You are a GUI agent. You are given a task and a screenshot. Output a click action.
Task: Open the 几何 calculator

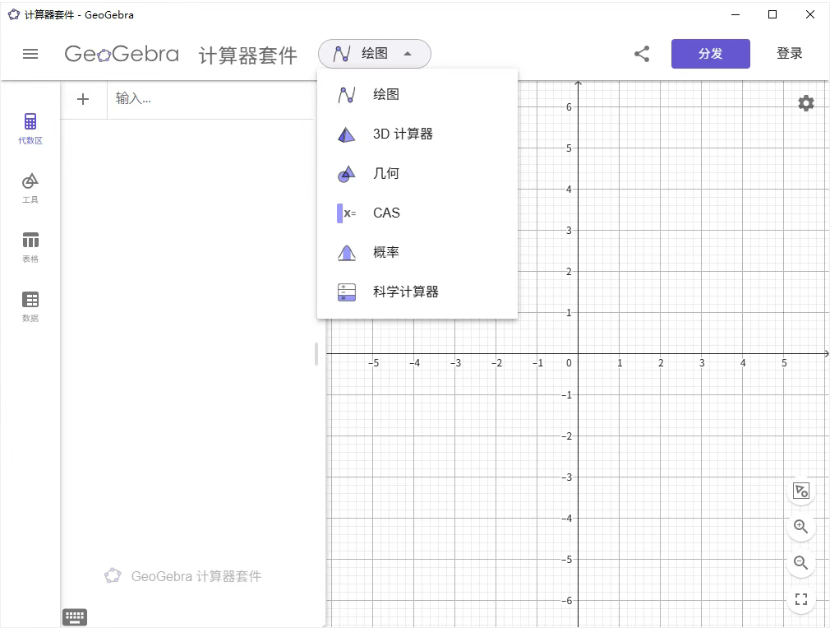(384, 173)
